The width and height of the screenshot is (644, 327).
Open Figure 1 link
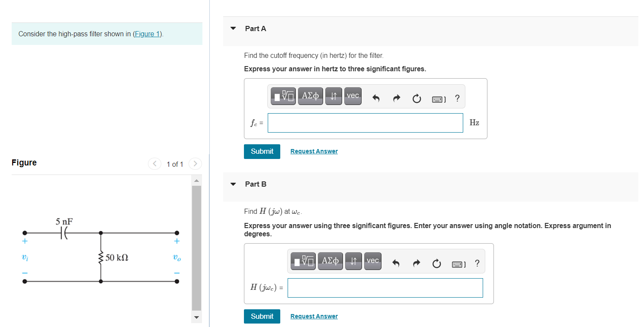tap(147, 34)
